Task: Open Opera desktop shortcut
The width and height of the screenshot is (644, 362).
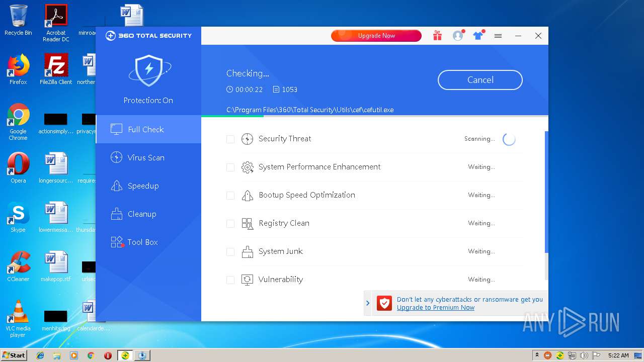Action: click(x=18, y=168)
